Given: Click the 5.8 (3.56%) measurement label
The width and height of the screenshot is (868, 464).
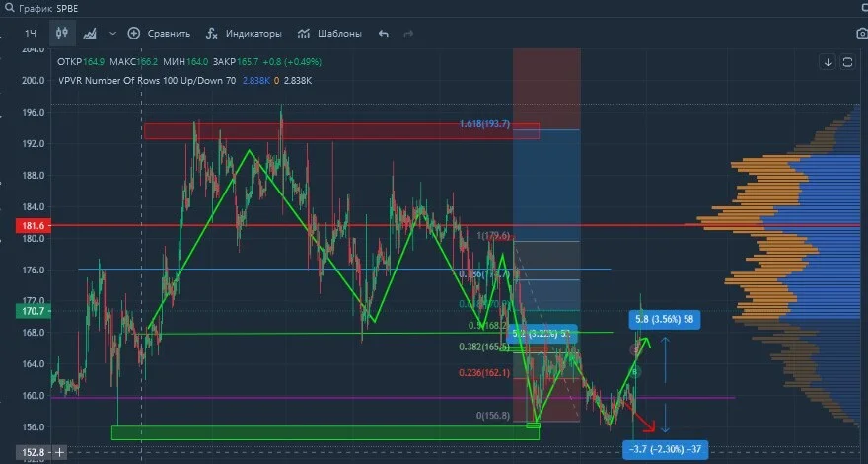Looking at the screenshot, I should [661, 319].
